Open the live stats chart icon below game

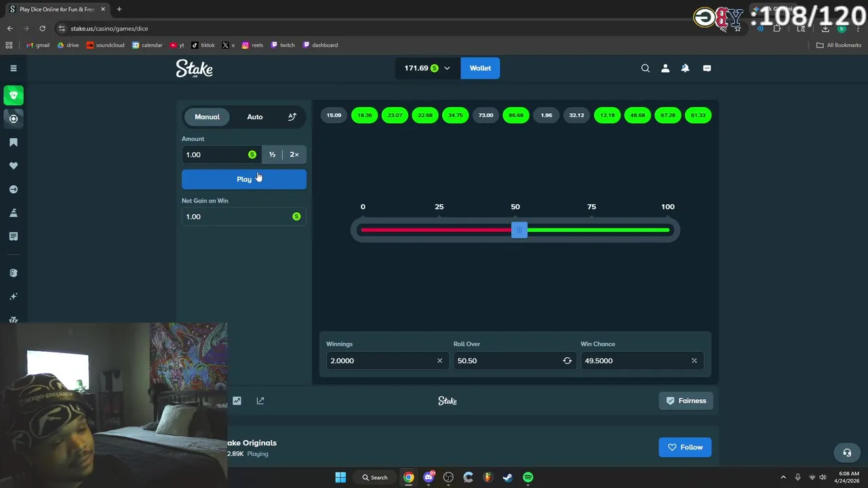coord(237,401)
